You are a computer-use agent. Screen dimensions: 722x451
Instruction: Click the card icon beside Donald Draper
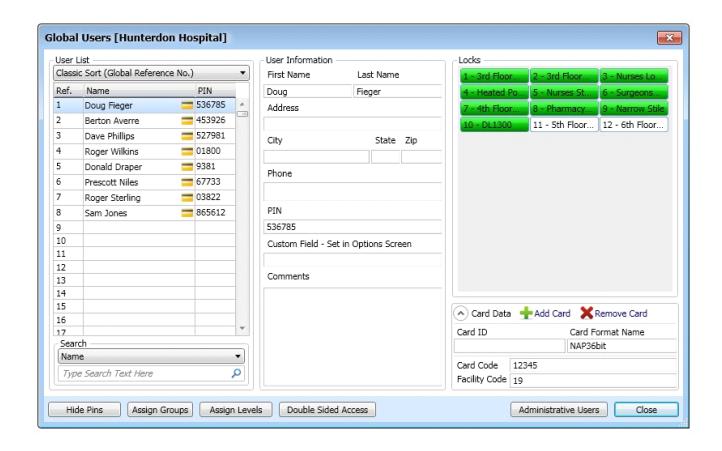(x=187, y=167)
